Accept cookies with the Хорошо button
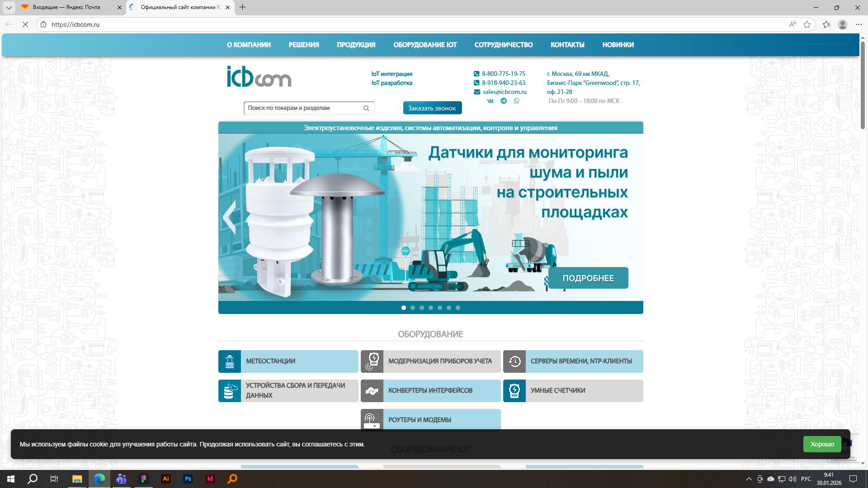868x488 pixels. 822,444
